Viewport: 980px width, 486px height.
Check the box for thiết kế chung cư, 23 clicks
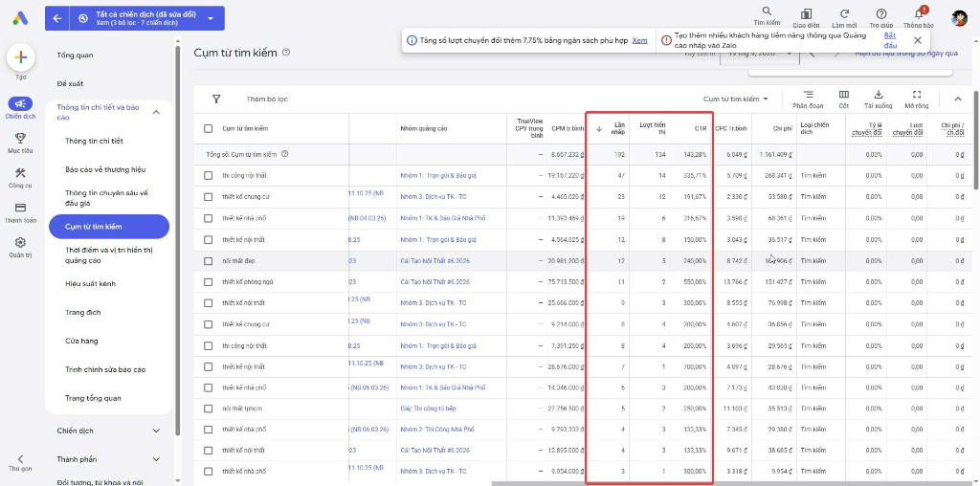click(208, 197)
